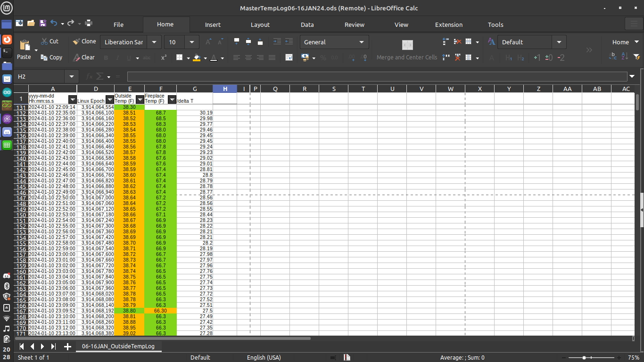Click the Redo arrow icon

click(71, 23)
